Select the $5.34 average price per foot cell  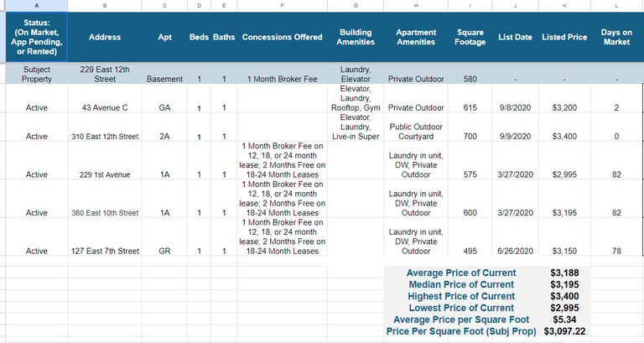564,320
